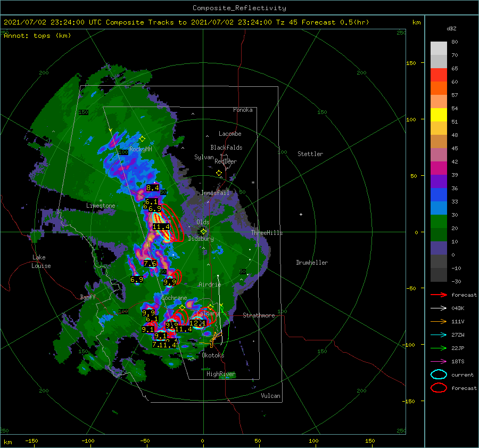Click the 'Annot: tops (km)' annotation text
The image size is (479, 448).
(37, 36)
